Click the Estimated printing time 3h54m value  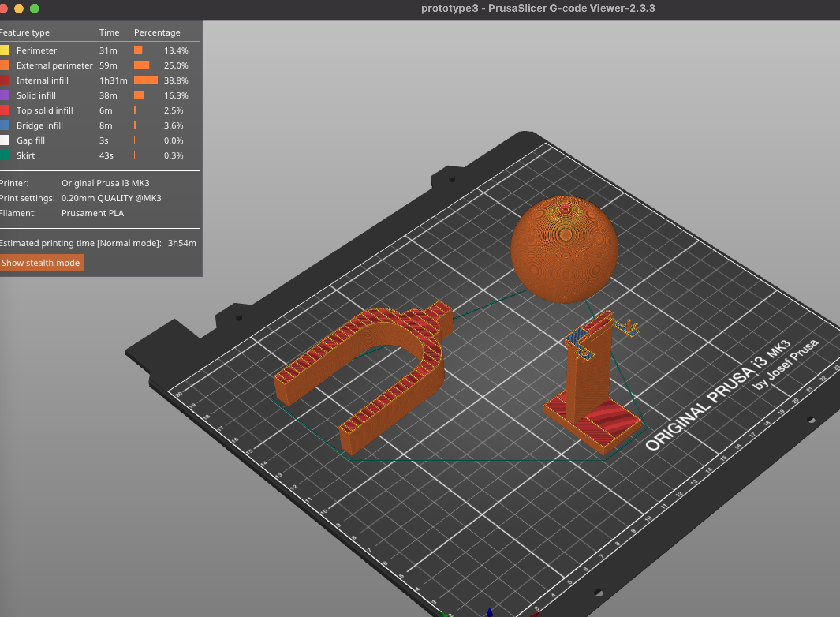pos(182,243)
